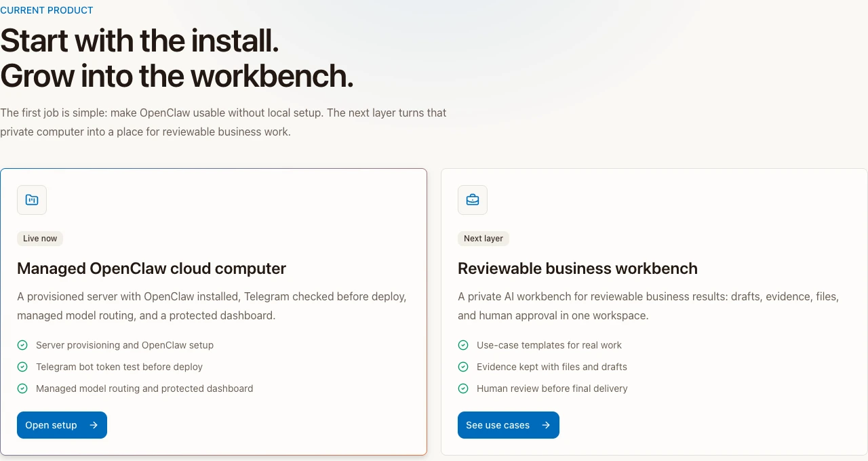Click text Human review before final delivery
Viewport: 868px width, 461px height.
pyautogui.click(x=552, y=388)
